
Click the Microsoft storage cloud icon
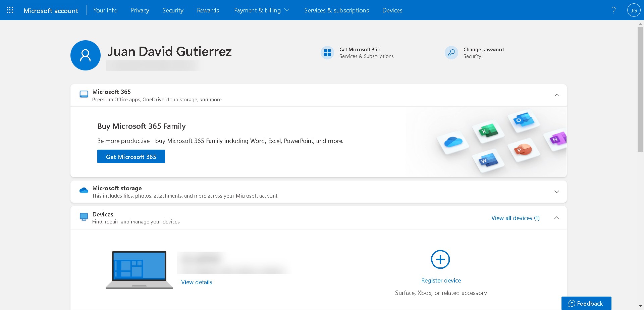pyautogui.click(x=84, y=190)
